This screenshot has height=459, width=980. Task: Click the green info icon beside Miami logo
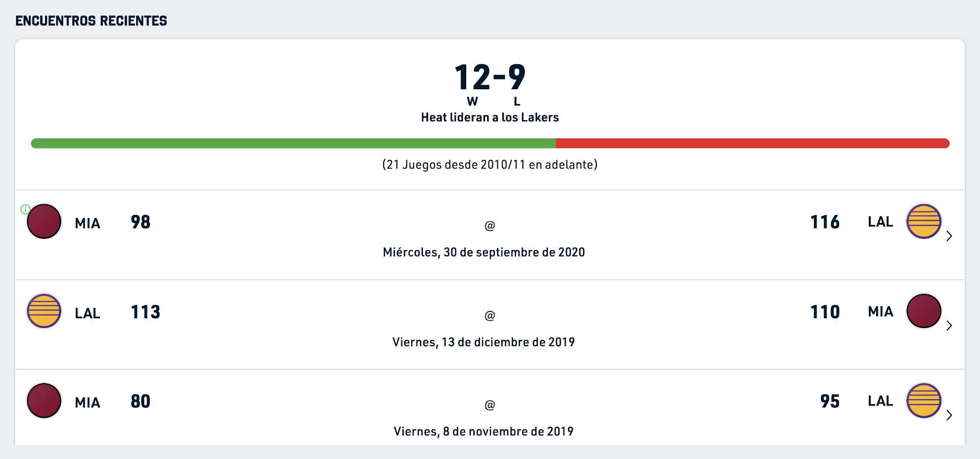pos(25,209)
